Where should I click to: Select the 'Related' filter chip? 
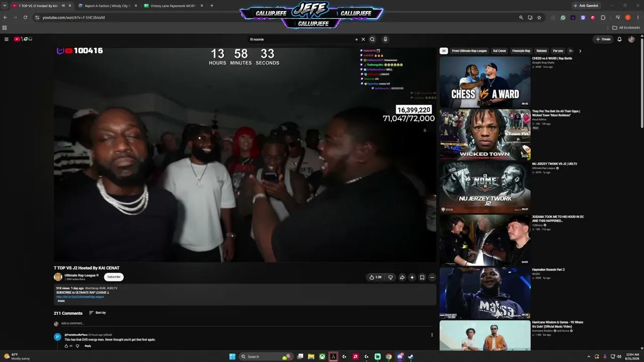pyautogui.click(x=541, y=51)
